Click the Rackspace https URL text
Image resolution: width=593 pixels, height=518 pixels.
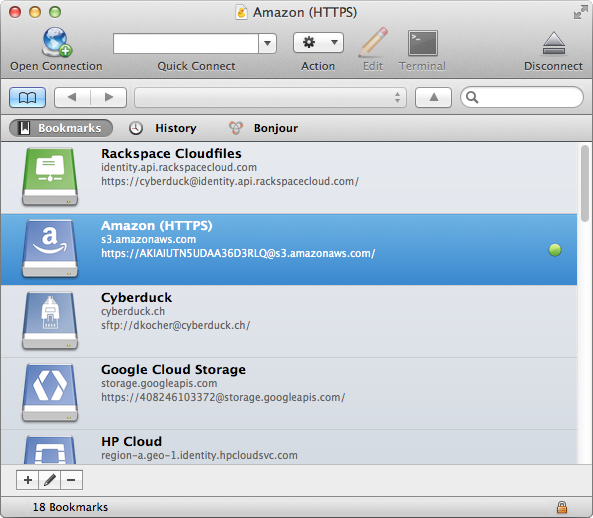tap(230, 181)
